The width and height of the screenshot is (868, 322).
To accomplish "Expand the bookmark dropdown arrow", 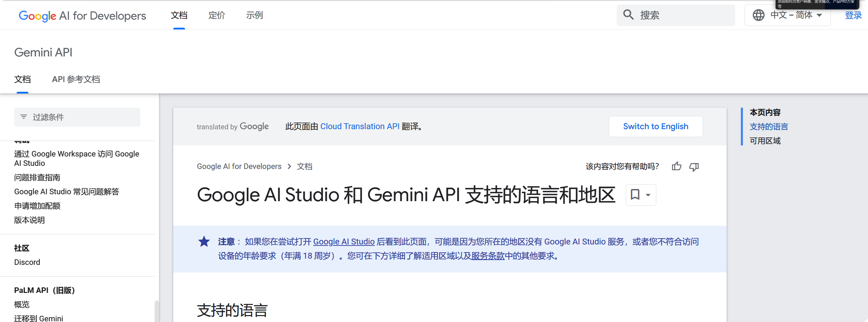I will (x=648, y=195).
